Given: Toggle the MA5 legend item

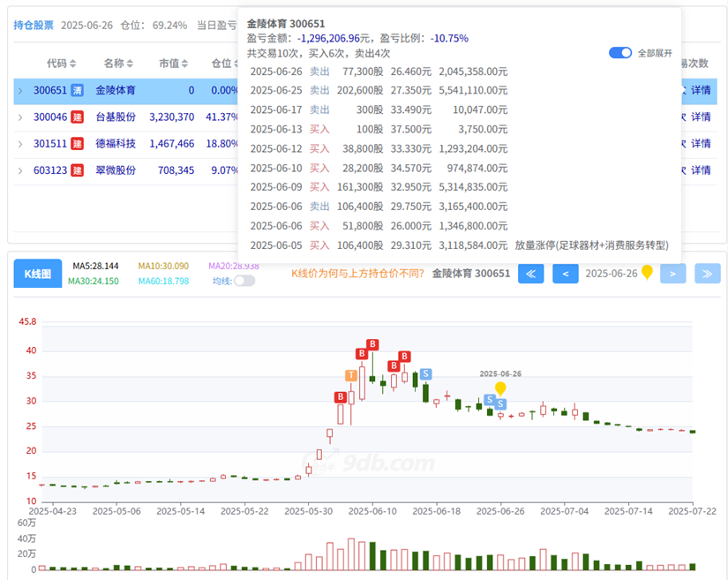Looking at the screenshot, I should point(95,266).
